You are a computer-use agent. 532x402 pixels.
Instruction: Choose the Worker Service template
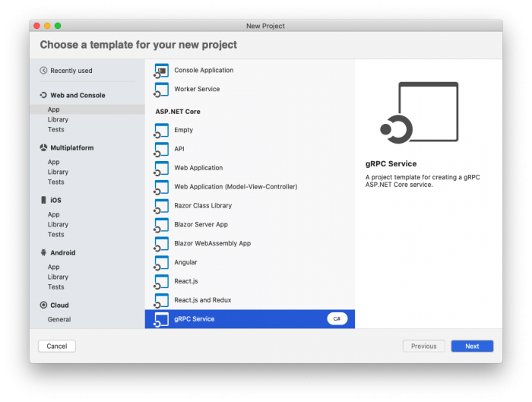coord(197,89)
